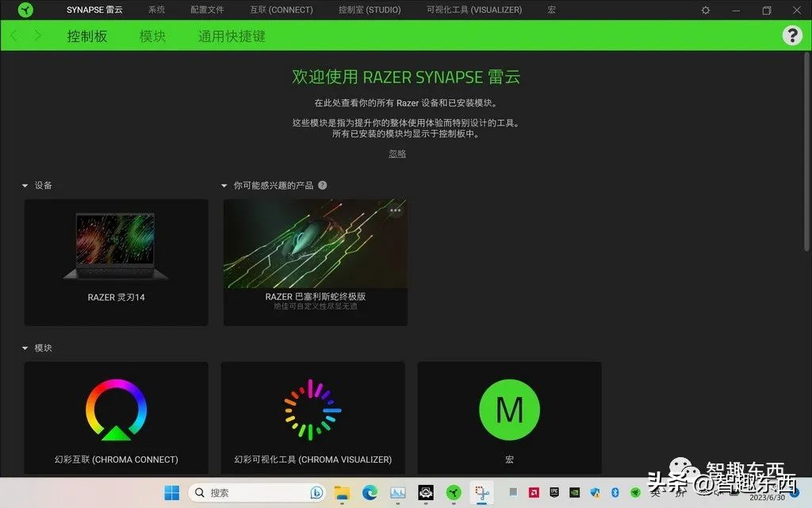Collapse the 模块 section
The height and width of the screenshot is (508, 812).
[x=25, y=348]
